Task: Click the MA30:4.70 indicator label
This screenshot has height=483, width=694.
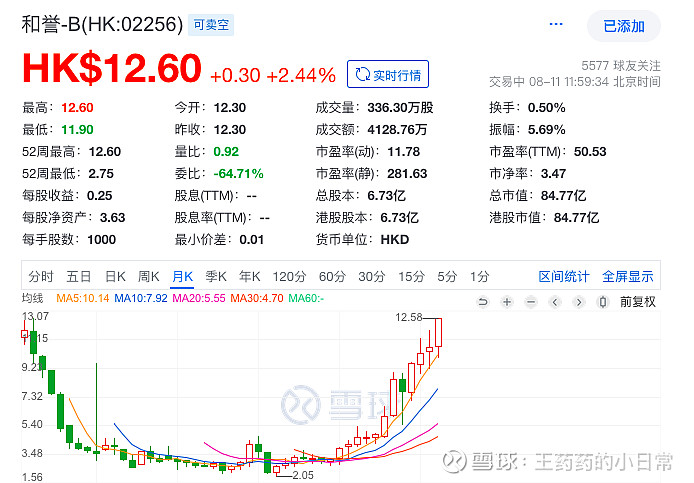Action: (x=257, y=298)
